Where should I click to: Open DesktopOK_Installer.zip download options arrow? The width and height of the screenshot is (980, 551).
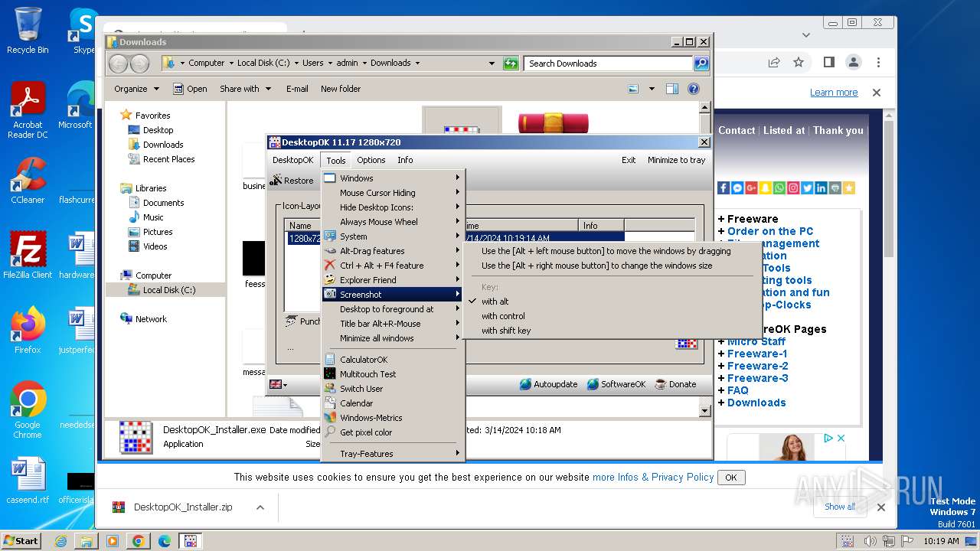coord(260,507)
